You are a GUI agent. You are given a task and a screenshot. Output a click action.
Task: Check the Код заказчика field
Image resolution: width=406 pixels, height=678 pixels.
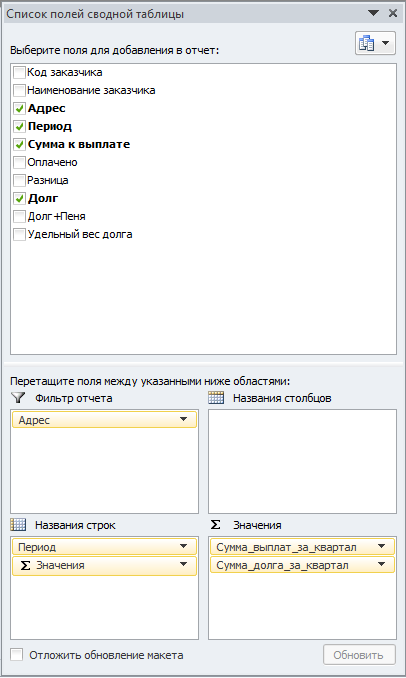coord(19,72)
